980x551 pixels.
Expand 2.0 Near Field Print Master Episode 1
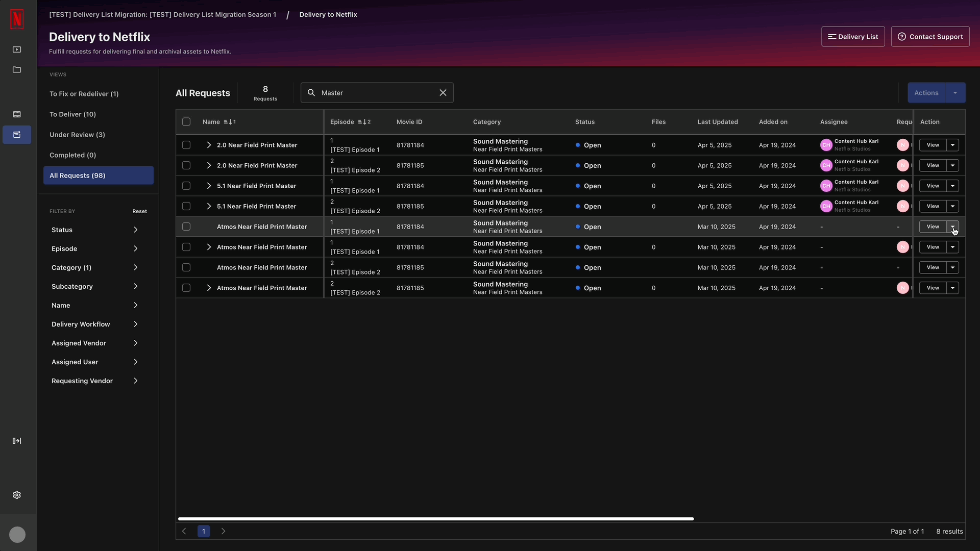coord(209,145)
